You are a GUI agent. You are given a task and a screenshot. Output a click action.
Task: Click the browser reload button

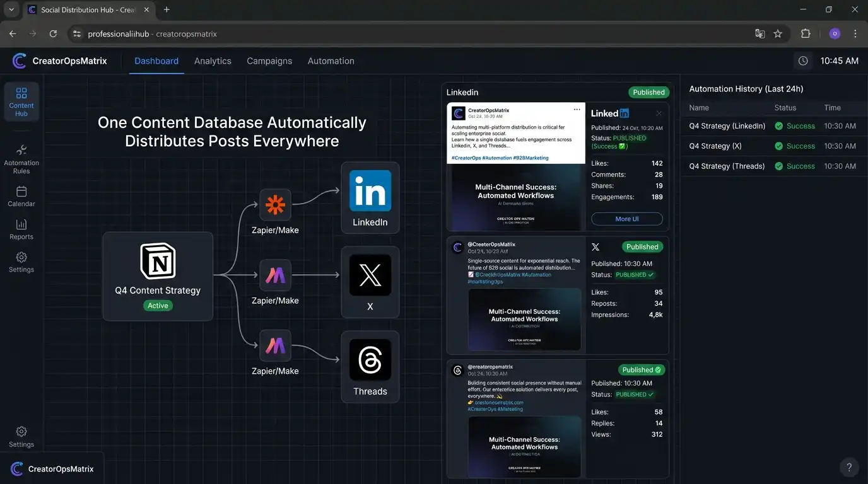(53, 34)
